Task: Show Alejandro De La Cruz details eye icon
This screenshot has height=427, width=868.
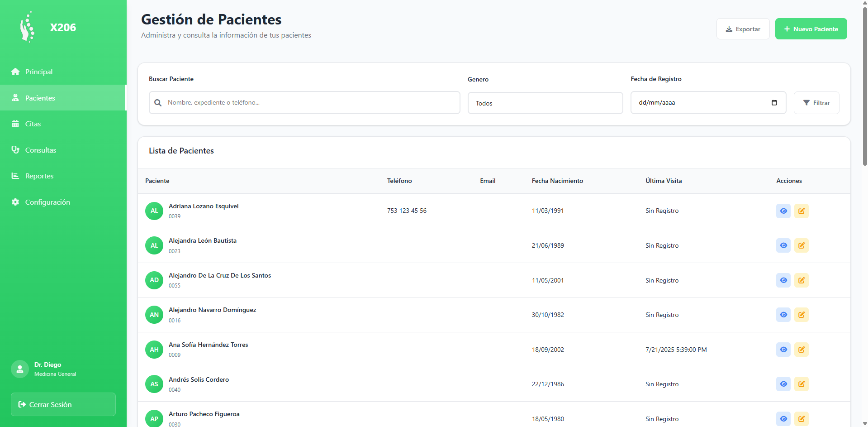Action: point(783,280)
